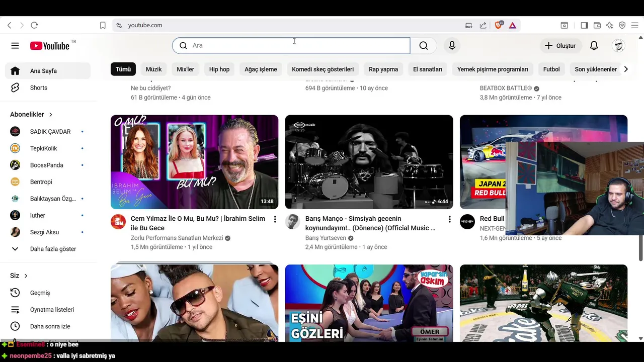The image size is (644, 362).
Task: Click the Oluştur create button
Action: click(x=560, y=46)
